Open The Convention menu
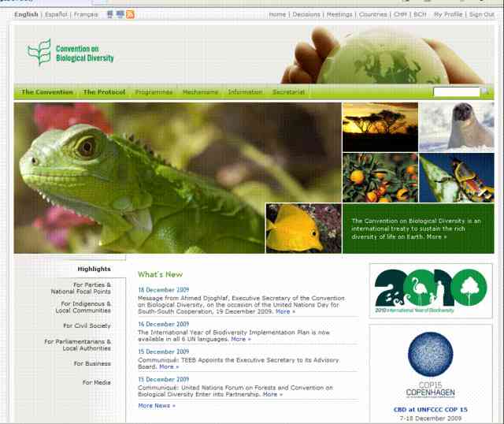Image resolution: width=504 pixels, height=424 pixels. pyautogui.click(x=47, y=92)
